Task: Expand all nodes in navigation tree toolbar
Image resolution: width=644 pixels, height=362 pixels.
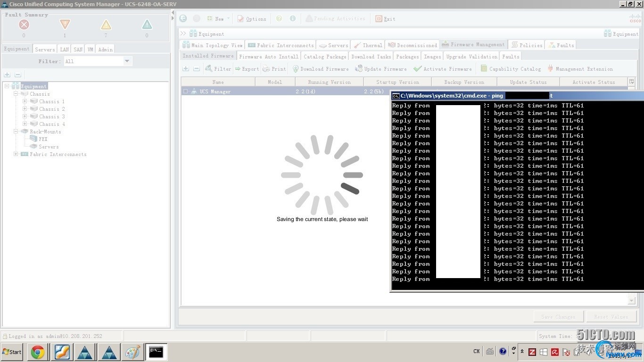Action: [7, 75]
